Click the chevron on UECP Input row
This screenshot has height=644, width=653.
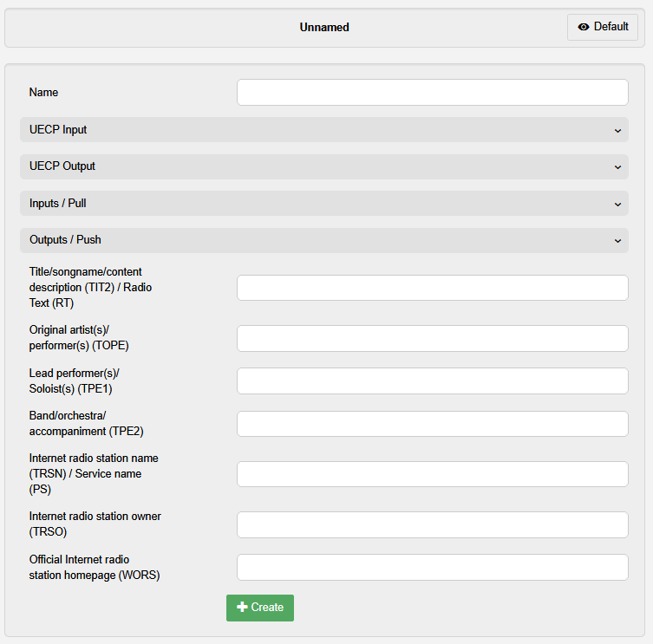click(617, 130)
